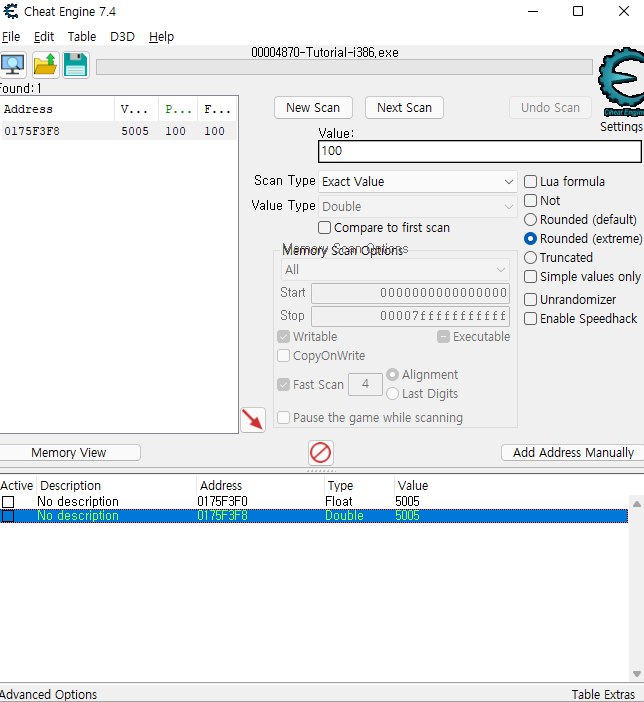Click the Description column header
The height and width of the screenshot is (702, 644).
(116, 486)
